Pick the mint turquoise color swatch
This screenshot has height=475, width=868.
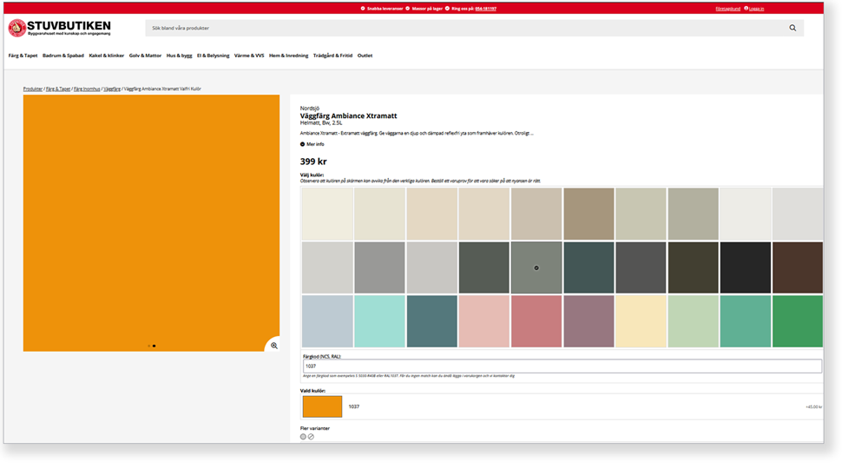(379, 321)
